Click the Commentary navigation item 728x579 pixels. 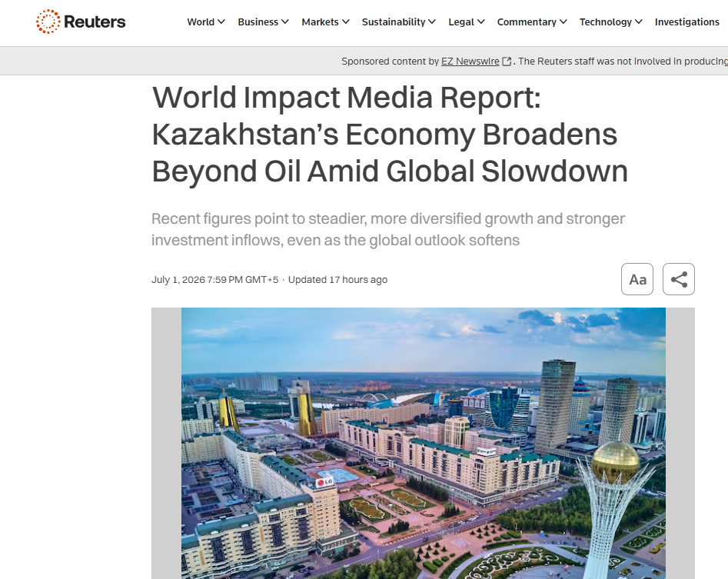(527, 22)
